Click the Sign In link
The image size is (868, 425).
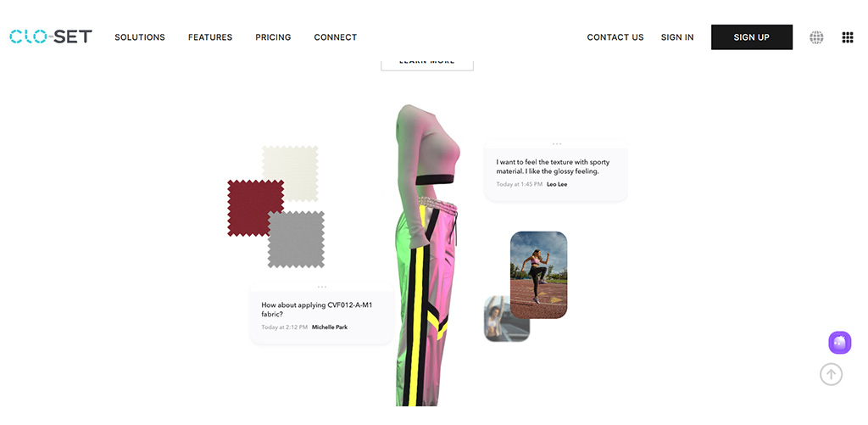[677, 37]
